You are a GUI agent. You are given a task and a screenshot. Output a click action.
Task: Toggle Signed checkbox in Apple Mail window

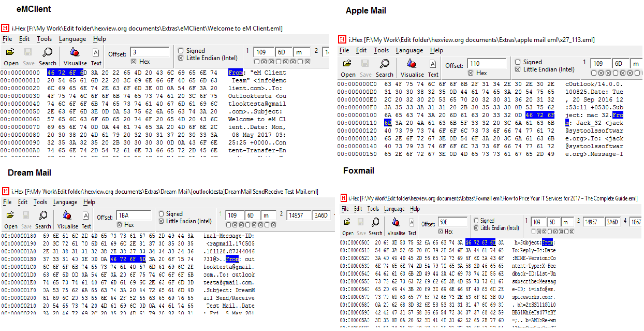(x=518, y=62)
